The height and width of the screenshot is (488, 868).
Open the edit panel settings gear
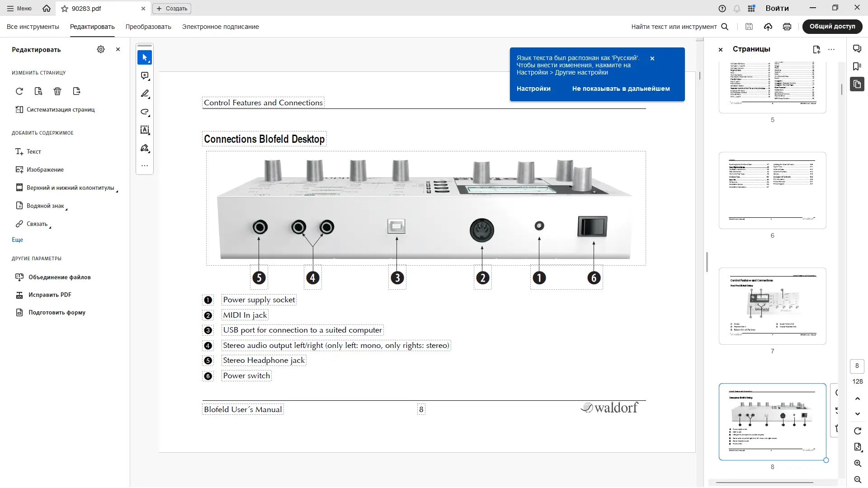(101, 49)
